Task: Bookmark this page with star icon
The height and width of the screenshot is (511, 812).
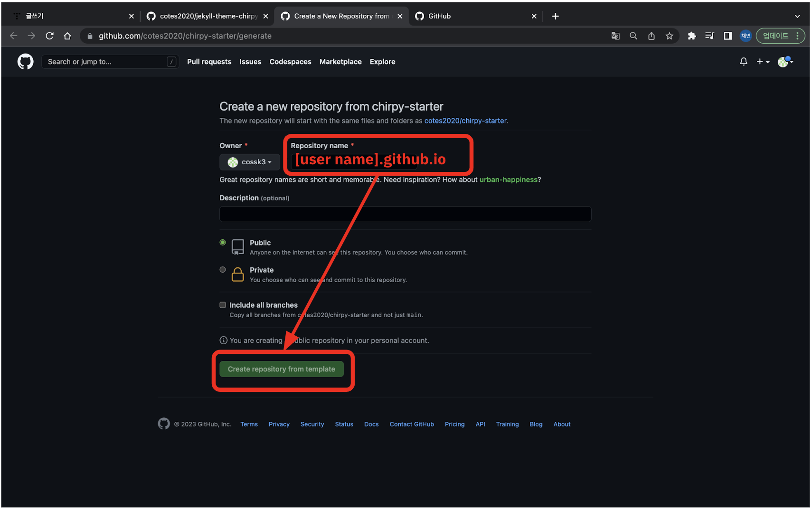Action: (670, 36)
